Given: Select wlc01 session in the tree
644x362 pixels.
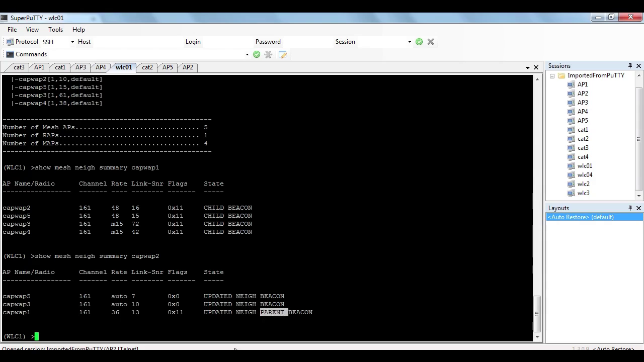Looking at the screenshot, I should [585, 166].
